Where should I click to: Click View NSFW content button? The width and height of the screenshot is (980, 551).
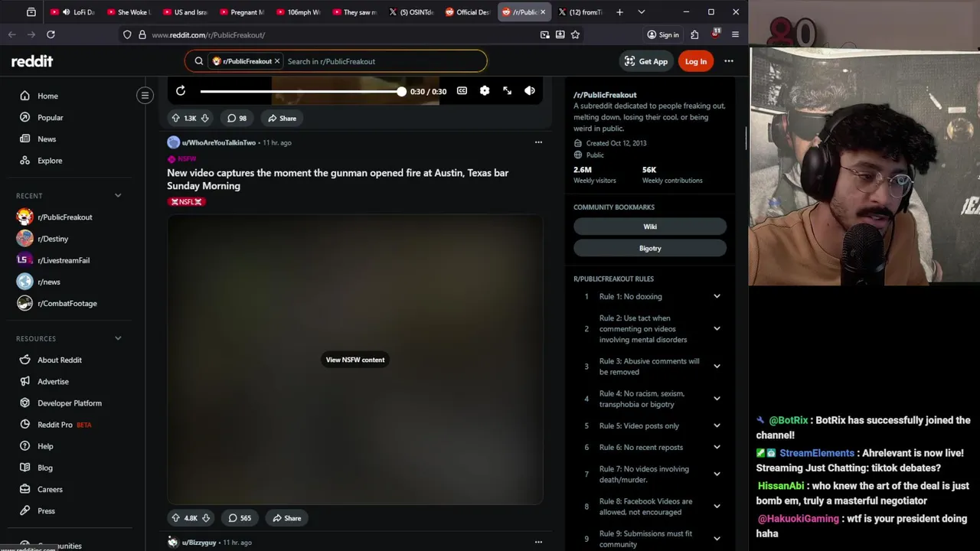pyautogui.click(x=355, y=360)
